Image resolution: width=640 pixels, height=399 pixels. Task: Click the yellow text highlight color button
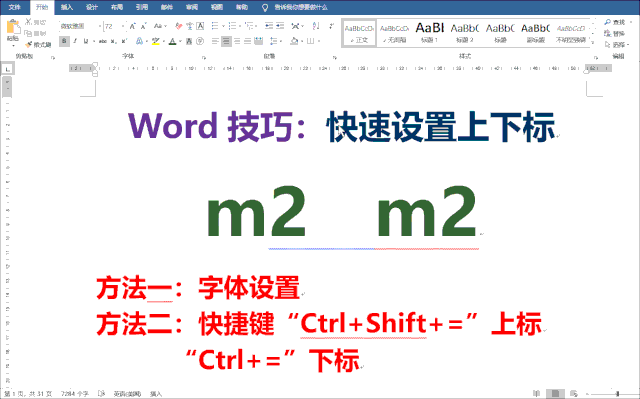coord(156,41)
